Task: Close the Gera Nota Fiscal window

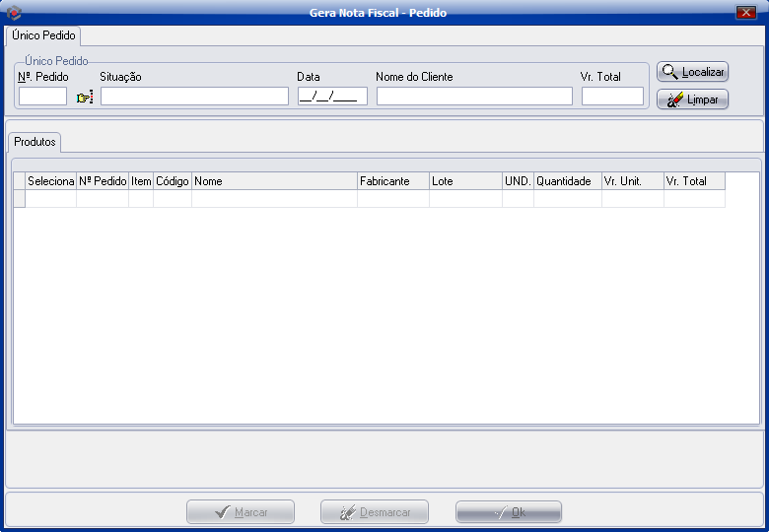Action: 745,13
